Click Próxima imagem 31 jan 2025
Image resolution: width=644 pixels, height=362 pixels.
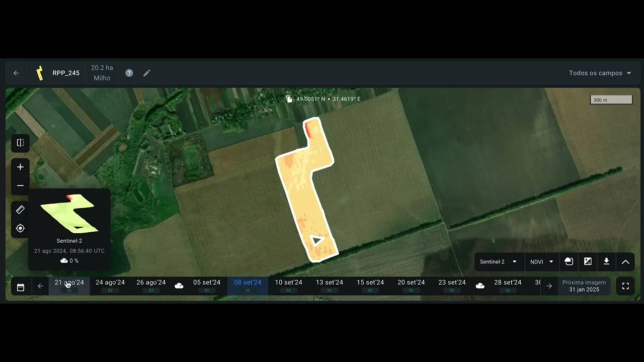584,286
